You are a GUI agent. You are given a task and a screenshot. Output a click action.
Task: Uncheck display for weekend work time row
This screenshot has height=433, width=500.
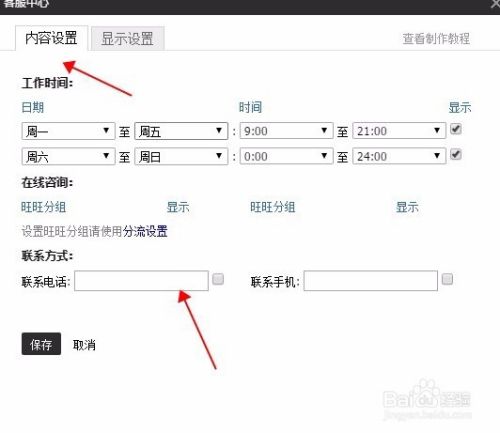tap(456, 154)
